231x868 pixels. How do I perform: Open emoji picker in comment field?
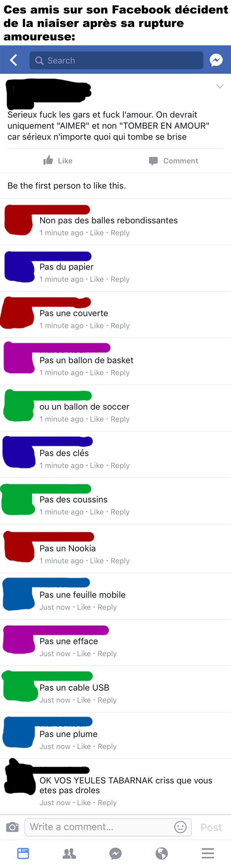click(181, 827)
